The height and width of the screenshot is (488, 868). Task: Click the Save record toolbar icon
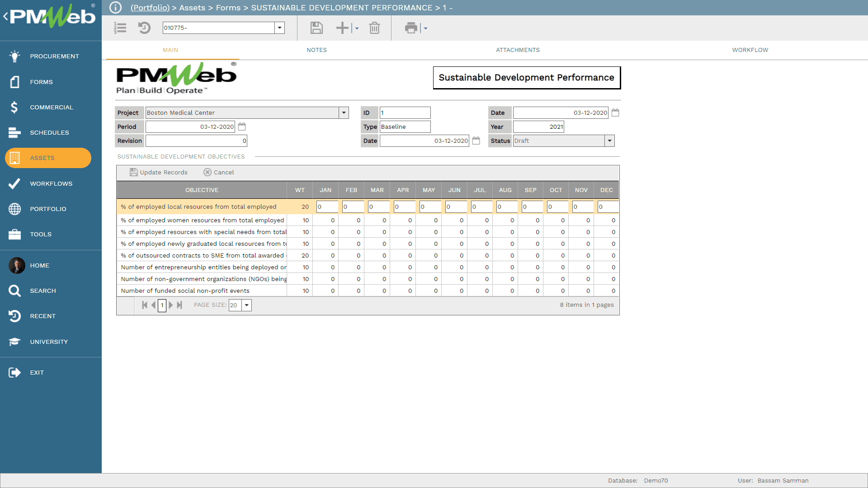tap(316, 28)
